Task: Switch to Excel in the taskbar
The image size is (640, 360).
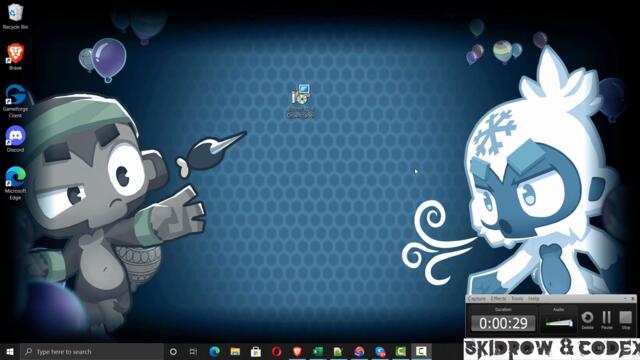Action: 318,351
